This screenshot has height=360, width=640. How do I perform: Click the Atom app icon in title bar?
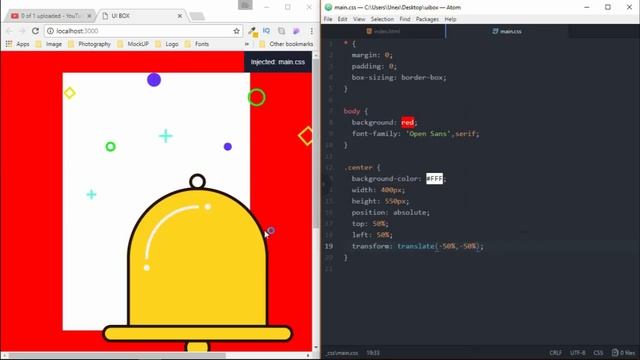(x=328, y=7)
